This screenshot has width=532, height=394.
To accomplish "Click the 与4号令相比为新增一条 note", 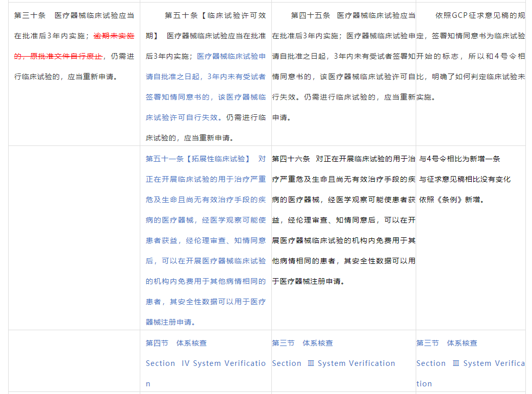I will [x=459, y=159].
